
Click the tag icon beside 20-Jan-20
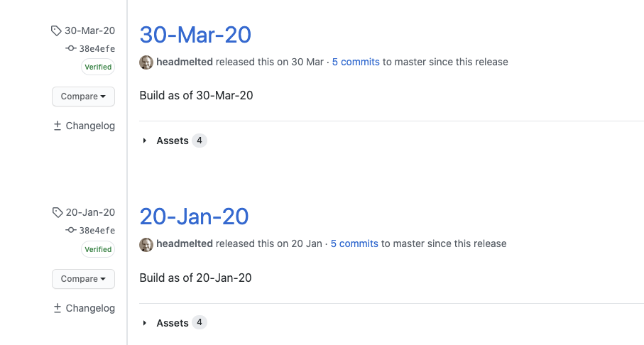(x=58, y=212)
